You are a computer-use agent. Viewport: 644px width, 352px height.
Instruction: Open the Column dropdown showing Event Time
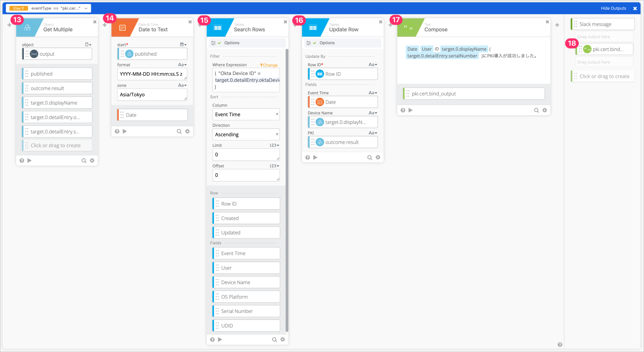coord(246,114)
